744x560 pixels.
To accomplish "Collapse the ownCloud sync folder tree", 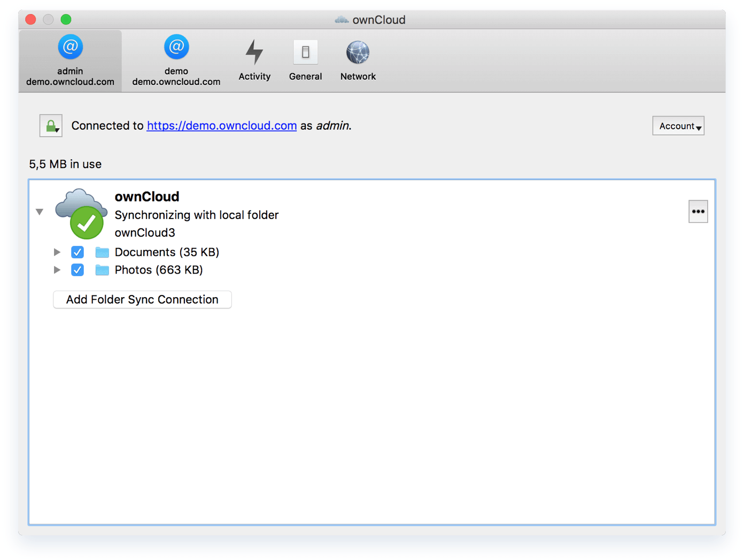I will pos(40,212).
